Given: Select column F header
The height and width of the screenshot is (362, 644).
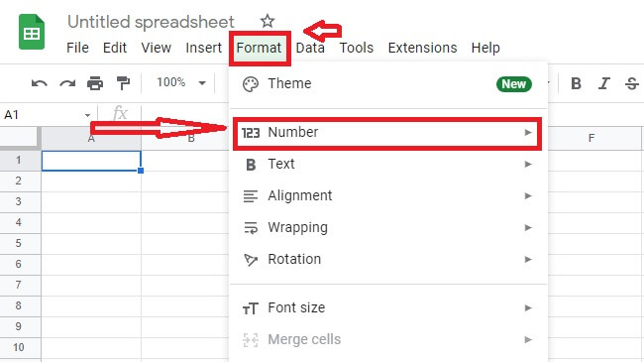Looking at the screenshot, I should pyautogui.click(x=591, y=138).
